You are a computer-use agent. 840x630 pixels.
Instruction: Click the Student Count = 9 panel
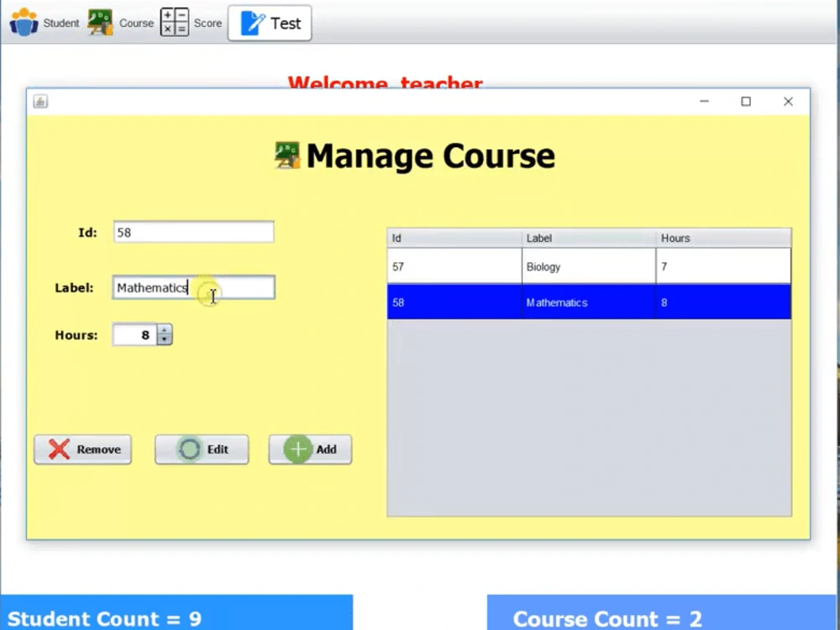pyautogui.click(x=176, y=612)
